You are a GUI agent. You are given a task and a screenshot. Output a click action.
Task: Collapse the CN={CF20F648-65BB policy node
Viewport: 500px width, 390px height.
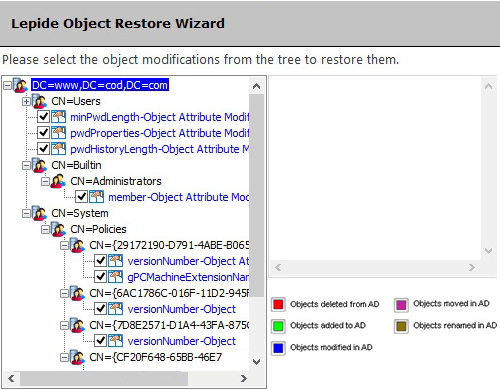click(x=64, y=358)
